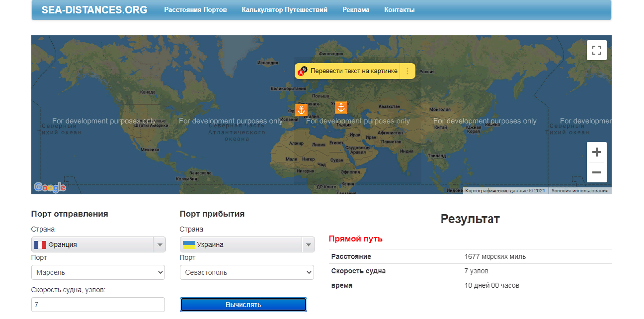The width and height of the screenshot is (644, 319).
Task: Open the Условия использования map link
Action: [x=579, y=191]
